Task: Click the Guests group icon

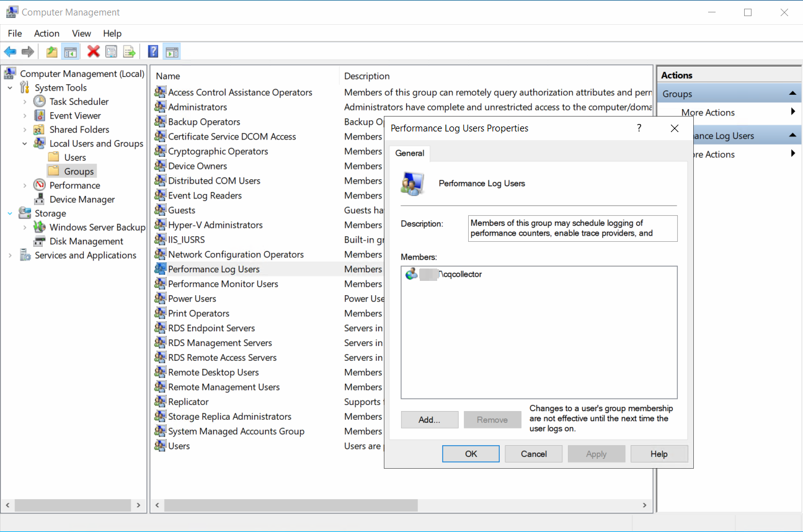Action: point(160,210)
